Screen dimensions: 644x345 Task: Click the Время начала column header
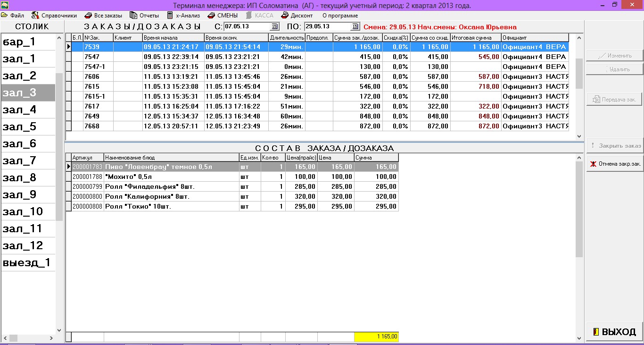tap(173, 38)
